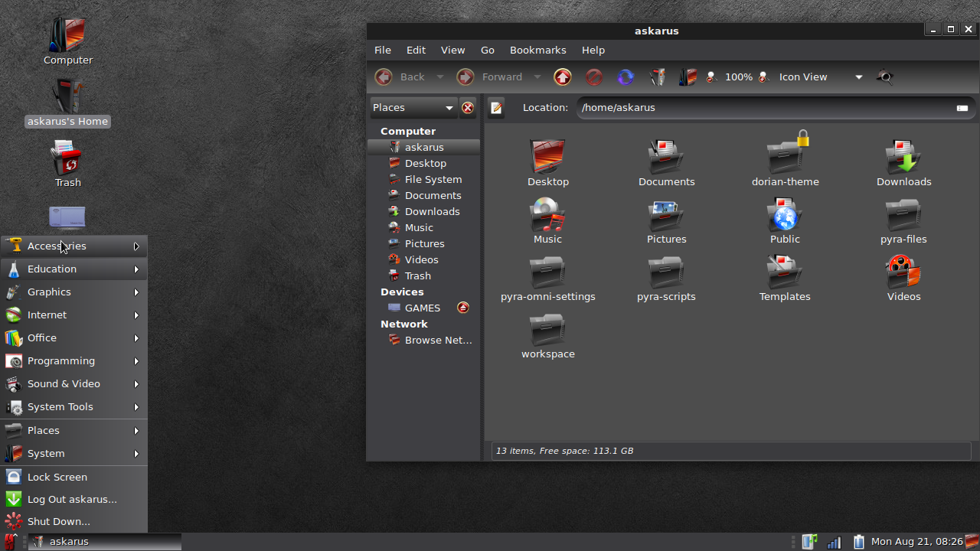Toggle text-based location bar edit button
980x551 pixels.
496,108
